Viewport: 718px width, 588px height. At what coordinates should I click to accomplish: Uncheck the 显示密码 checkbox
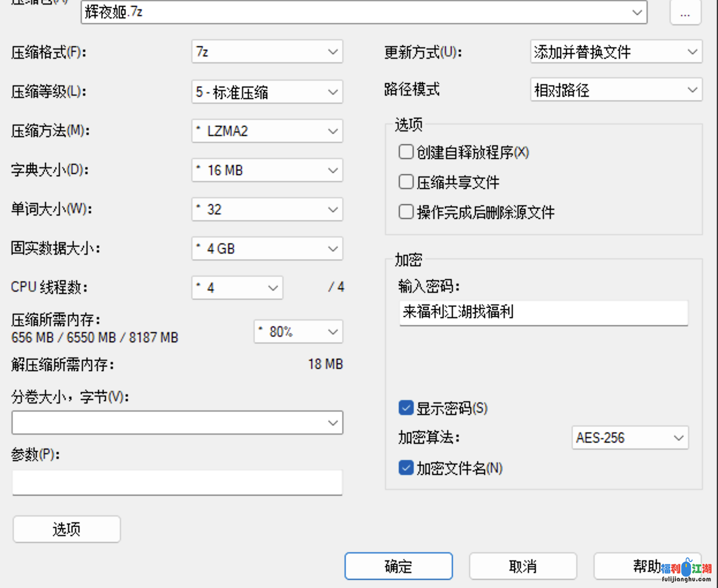point(406,408)
